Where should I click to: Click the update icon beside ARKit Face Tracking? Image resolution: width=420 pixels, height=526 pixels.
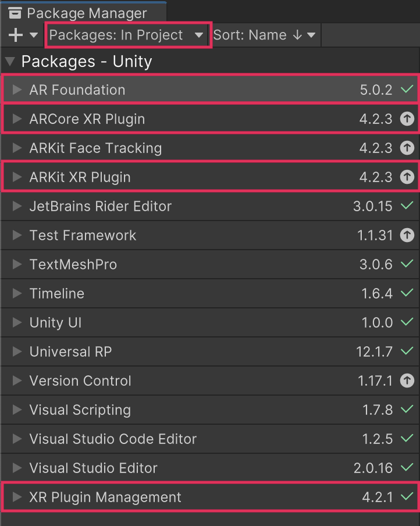pos(407,148)
